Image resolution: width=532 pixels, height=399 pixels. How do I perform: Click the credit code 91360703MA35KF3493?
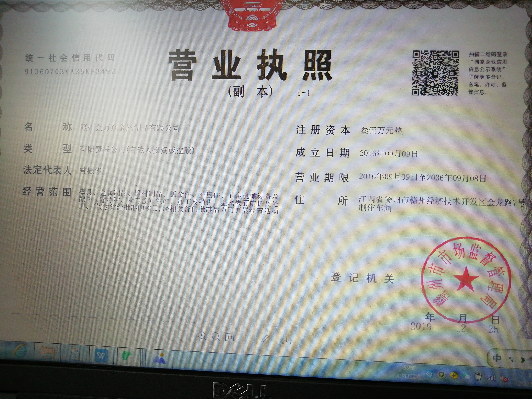(x=70, y=71)
